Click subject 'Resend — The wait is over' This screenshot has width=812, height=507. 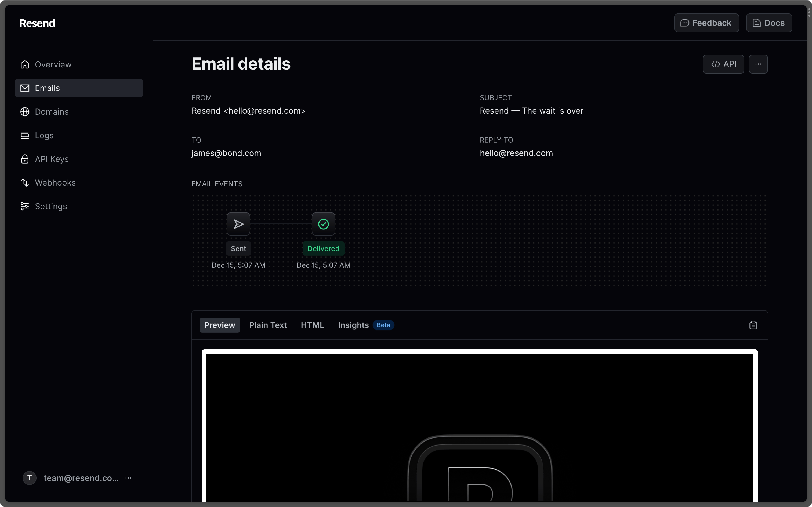tap(531, 111)
